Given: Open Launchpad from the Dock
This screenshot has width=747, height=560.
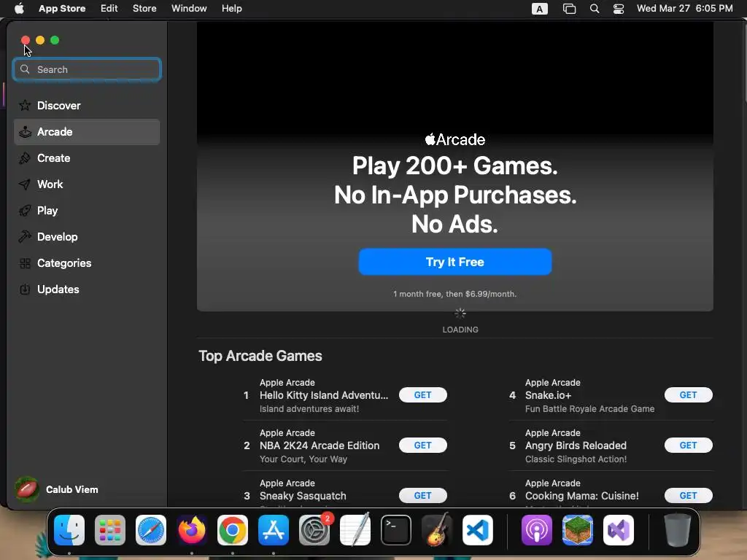Looking at the screenshot, I should (110, 530).
